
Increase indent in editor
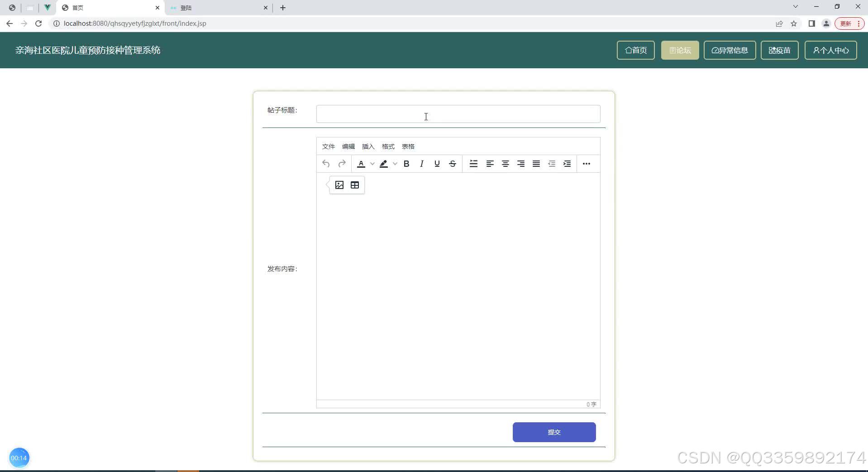click(x=567, y=164)
